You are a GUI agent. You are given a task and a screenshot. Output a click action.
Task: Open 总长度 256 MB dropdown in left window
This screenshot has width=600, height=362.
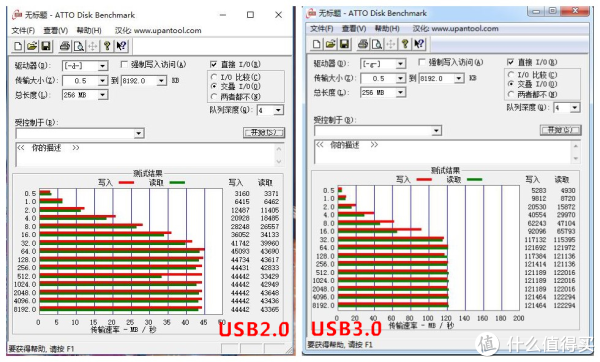coord(102,95)
